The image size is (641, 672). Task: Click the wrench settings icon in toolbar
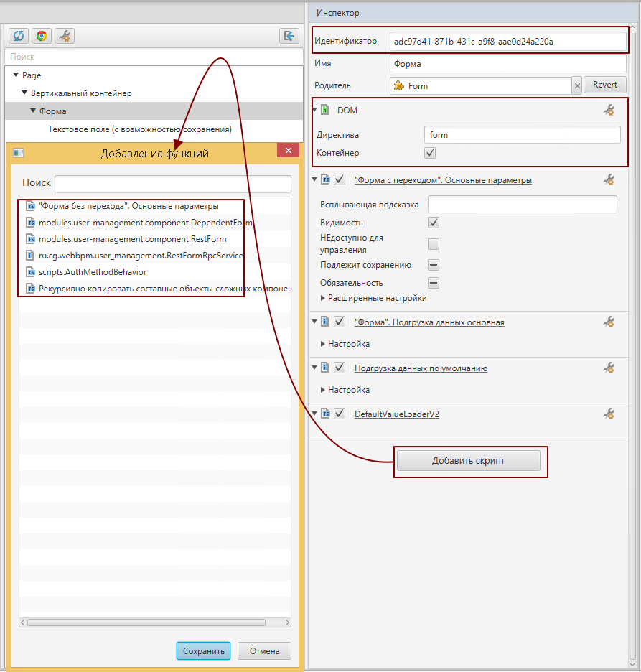pyautogui.click(x=65, y=36)
